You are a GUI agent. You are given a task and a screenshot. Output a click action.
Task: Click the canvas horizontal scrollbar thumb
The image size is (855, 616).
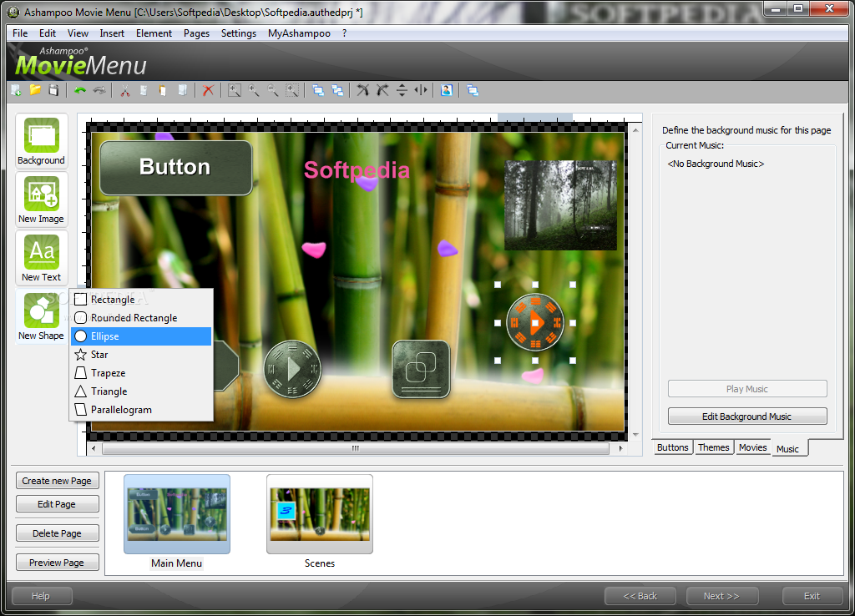pyautogui.click(x=355, y=448)
